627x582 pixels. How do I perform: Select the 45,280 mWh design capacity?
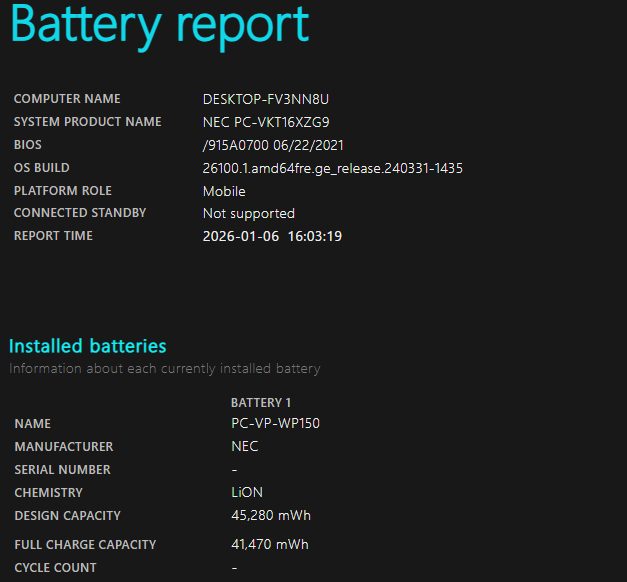click(270, 516)
